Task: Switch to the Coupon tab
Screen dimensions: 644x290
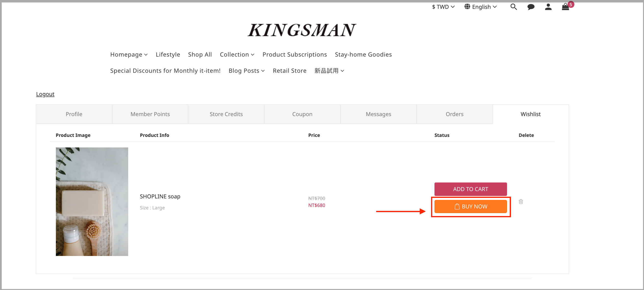Action: (302, 114)
